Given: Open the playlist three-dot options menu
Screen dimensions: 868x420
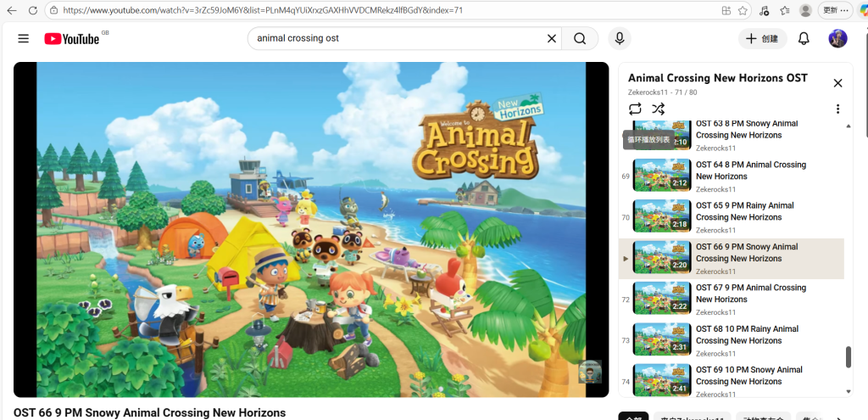Looking at the screenshot, I should coord(837,109).
